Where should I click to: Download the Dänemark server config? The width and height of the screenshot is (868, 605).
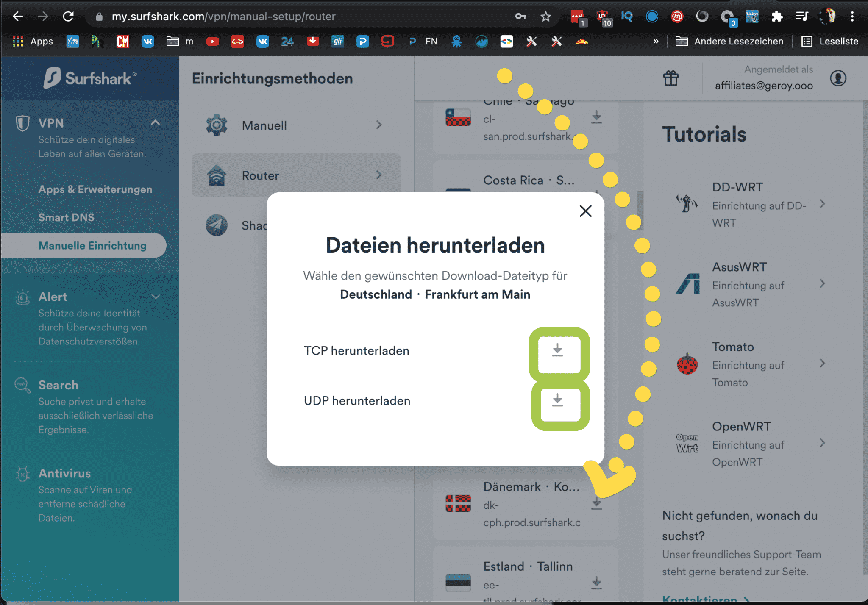pos(597,503)
